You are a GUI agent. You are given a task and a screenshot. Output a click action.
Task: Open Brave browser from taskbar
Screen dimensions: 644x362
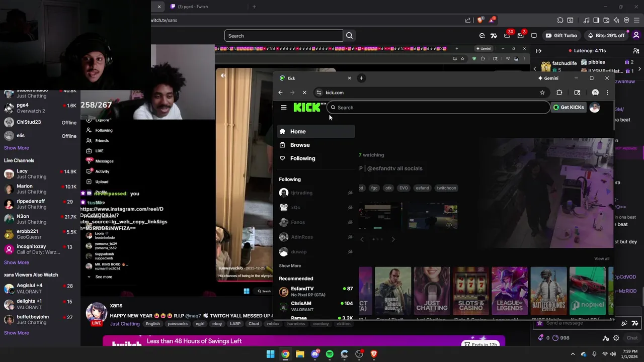[374, 354]
